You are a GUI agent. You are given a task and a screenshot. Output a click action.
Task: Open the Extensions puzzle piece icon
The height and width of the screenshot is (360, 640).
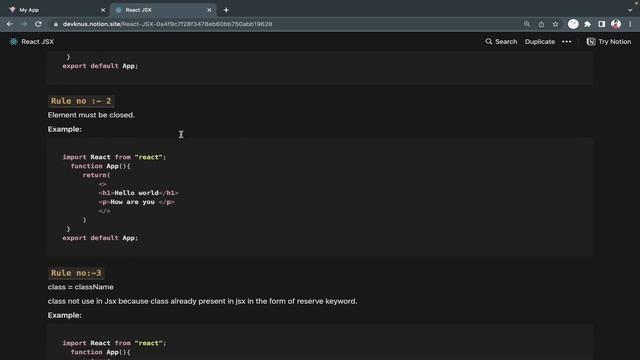click(x=588, y=24)
